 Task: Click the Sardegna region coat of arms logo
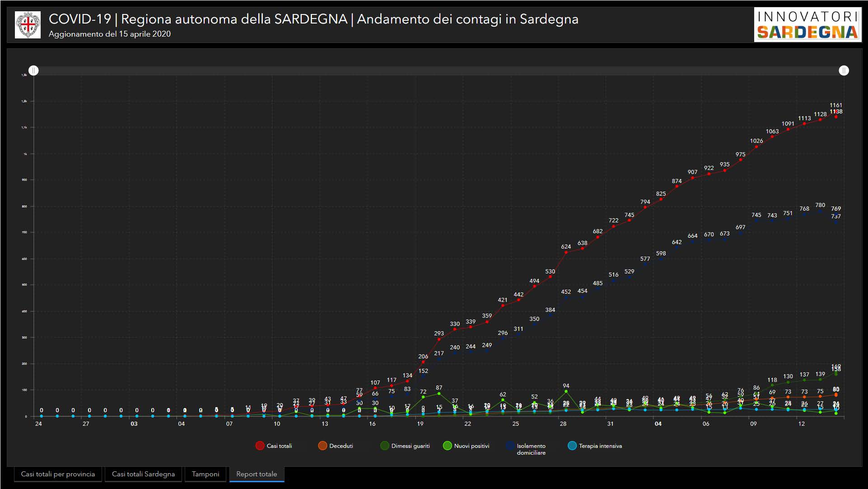pos(28,25)
